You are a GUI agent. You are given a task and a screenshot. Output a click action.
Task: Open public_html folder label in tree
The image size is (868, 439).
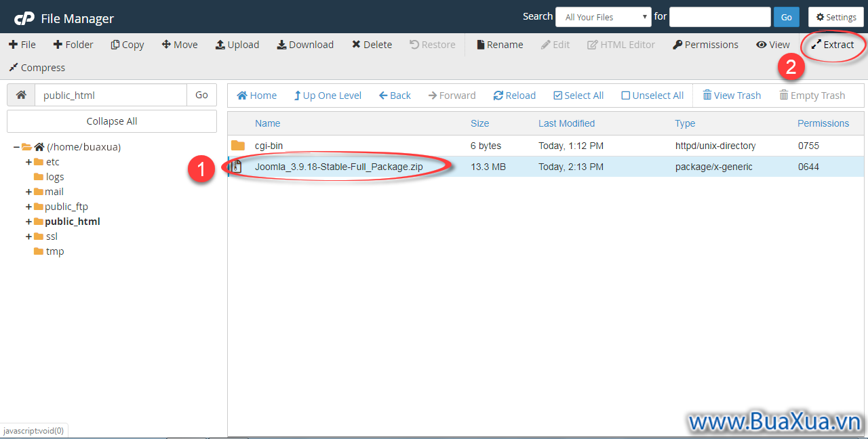point(73,222)
